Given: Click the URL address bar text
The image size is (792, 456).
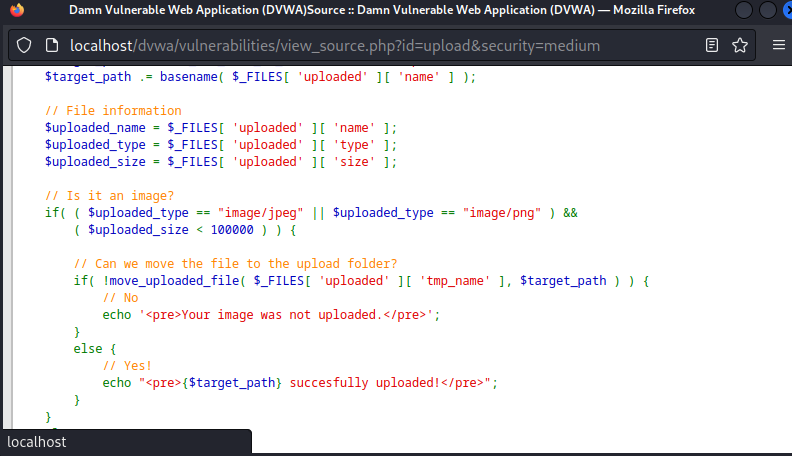Looking at the screenshot, I should pyautogui.click(x=335, y=45).
